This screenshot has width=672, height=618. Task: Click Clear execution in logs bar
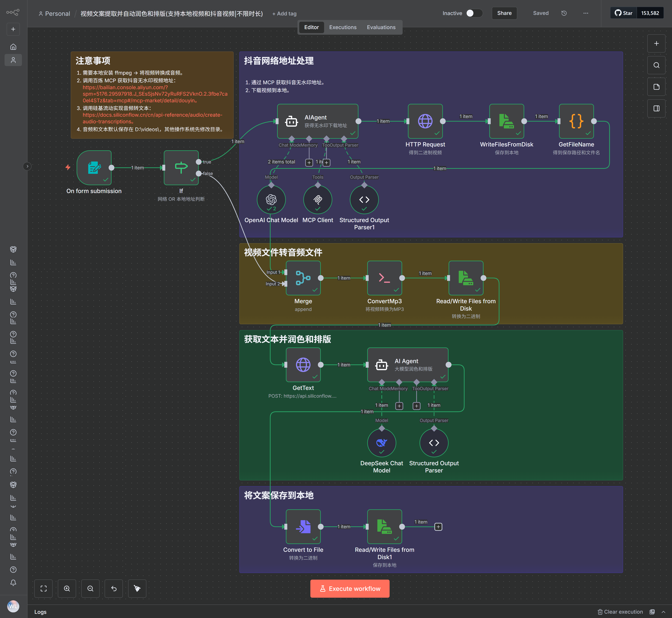coord(620,612)
